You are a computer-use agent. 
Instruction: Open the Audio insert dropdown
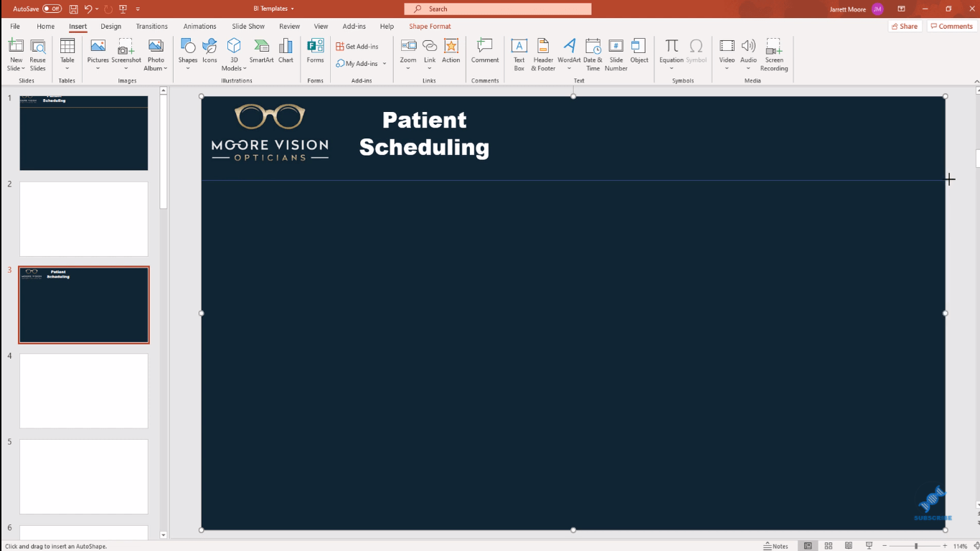click(x=748, y=68)
